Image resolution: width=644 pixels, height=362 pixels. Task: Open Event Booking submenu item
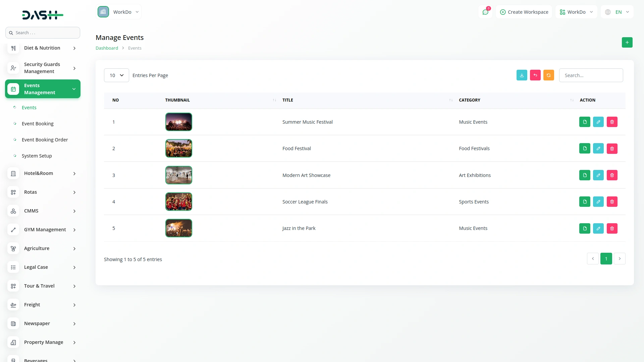point(38,124)
